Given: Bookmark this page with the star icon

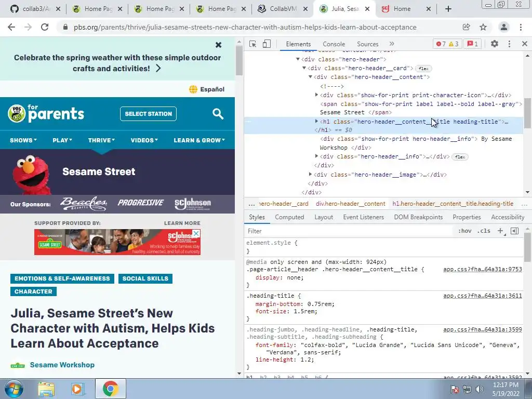Looking at the screenshot, I should pos(483,27).
